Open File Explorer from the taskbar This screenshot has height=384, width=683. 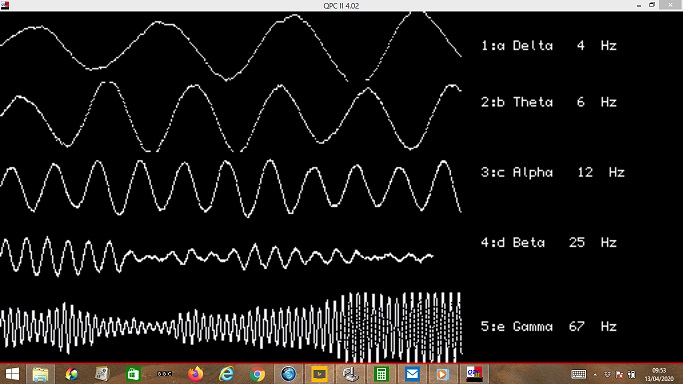click(x=40, y=374)
